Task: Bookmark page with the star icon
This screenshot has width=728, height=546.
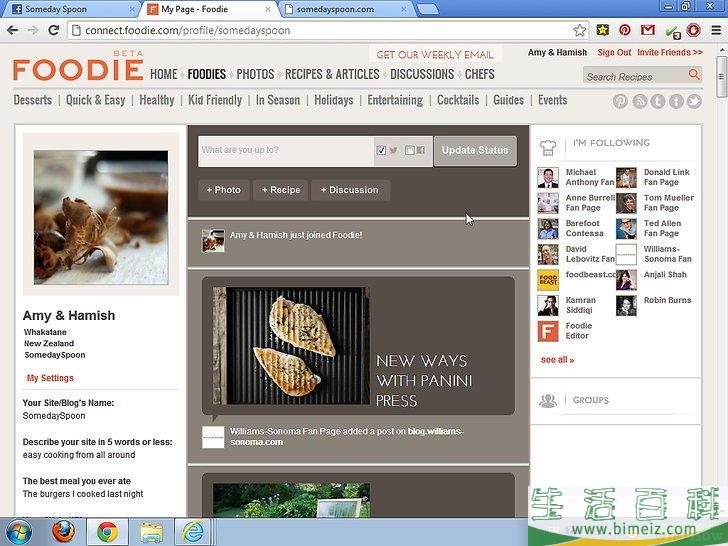Action: point(579,31)
